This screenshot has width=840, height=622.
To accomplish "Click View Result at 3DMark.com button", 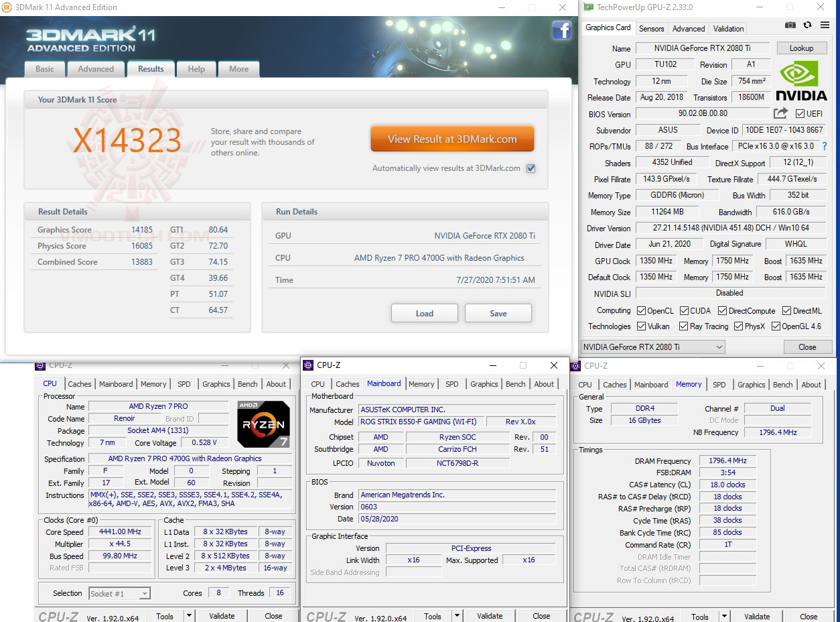I will [x=452, y=139].
